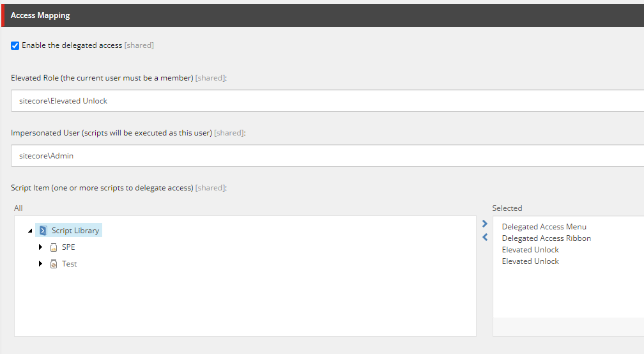644x354 pixels.
Task: Select Delegated Access Menu in Selected list
Action: [x=544, y=227]
